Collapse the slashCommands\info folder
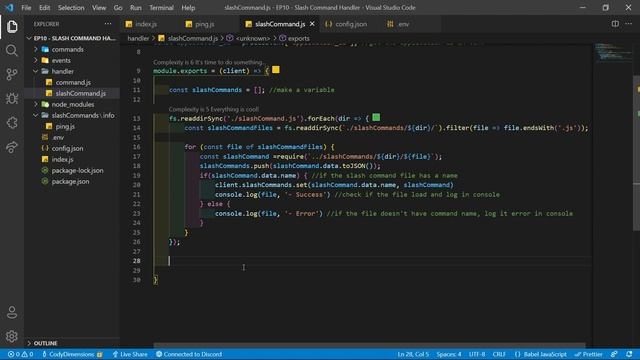Viewport: 640px width, 360px height. point(72,116)
